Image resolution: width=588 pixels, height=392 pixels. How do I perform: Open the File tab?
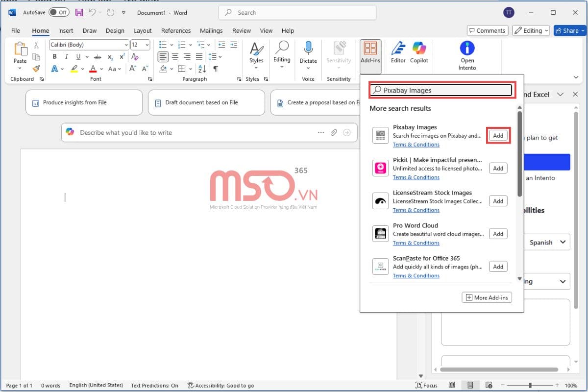click(16, 30)
